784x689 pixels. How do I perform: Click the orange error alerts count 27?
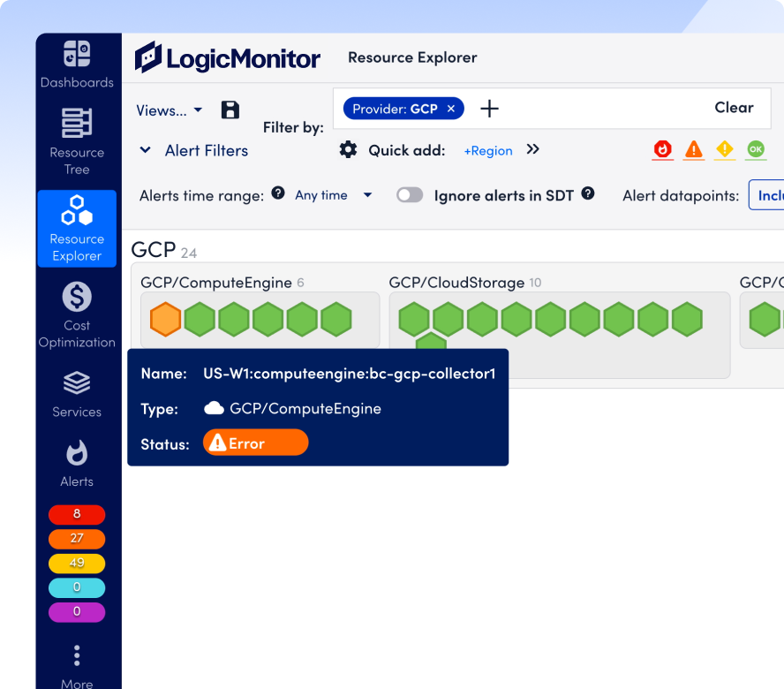(x=77, y=538)
